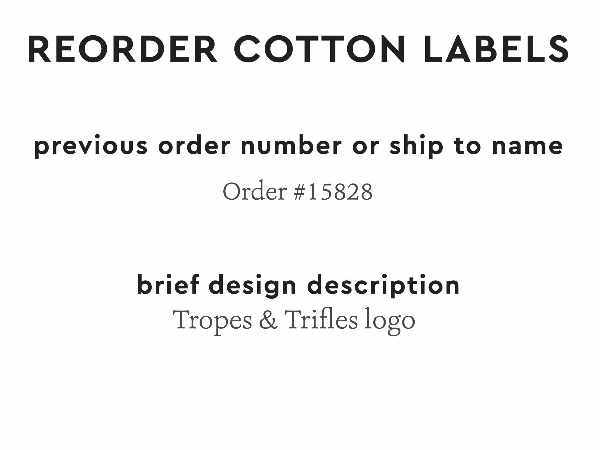Viewport: 600px width, 450px height.
Task: Click the "previous order number or ship to name" label
Action: click(298, 146)
